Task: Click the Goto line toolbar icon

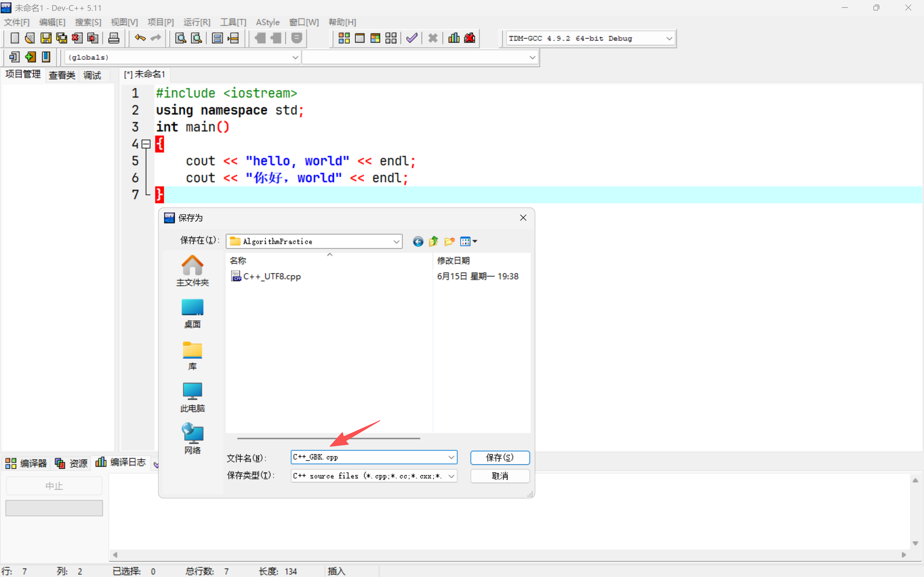Action: tap(233, 38)
